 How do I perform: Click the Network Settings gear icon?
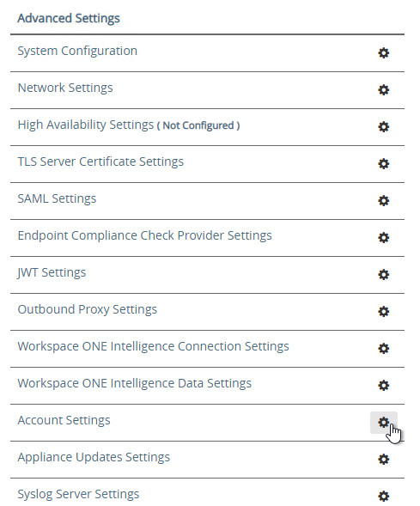click(384, 89)
